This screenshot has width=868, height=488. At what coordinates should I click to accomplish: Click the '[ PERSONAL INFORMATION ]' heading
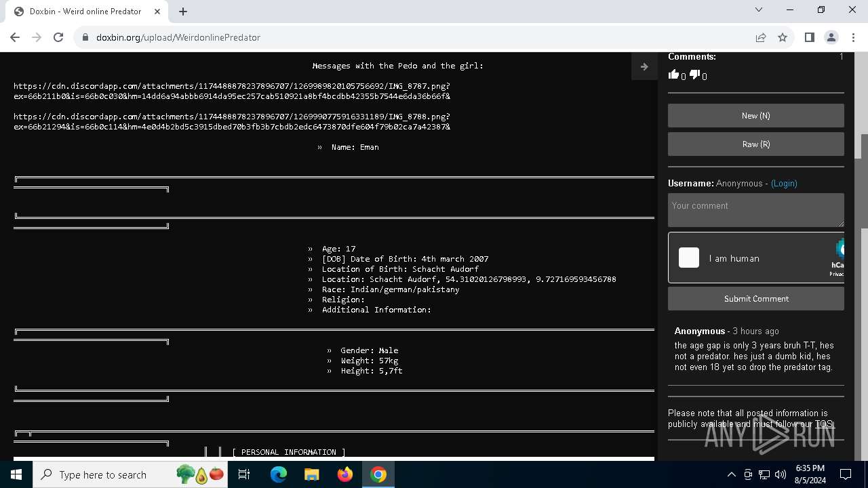289,452
